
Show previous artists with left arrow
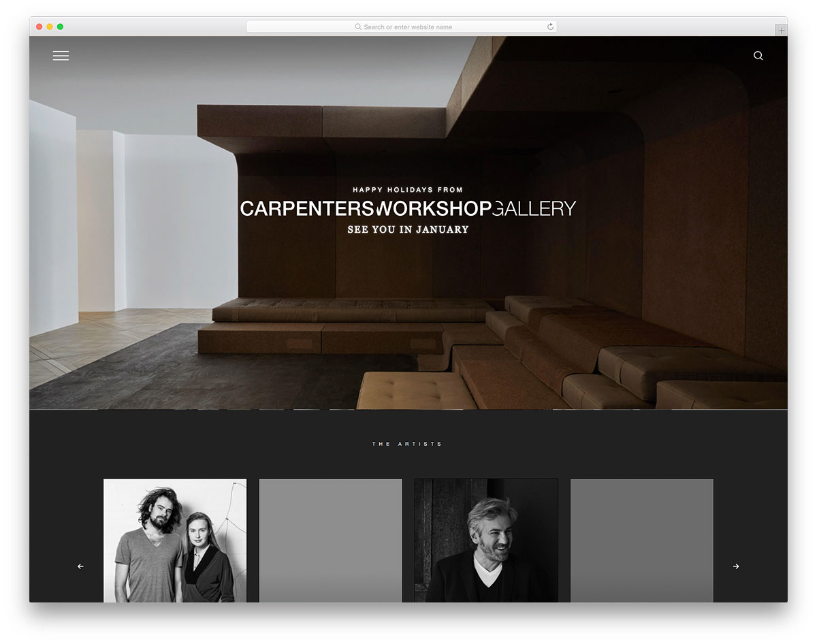80,566
